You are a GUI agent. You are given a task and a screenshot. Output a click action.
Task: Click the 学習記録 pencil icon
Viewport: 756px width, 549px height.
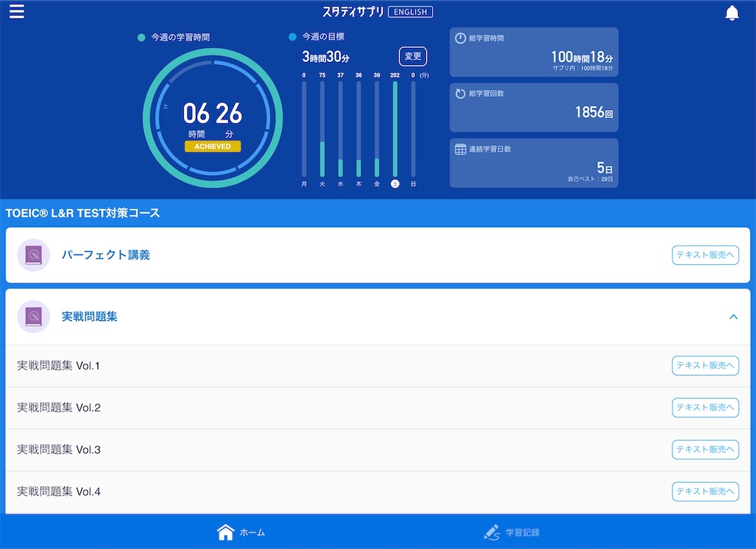(x=492, y=532)
